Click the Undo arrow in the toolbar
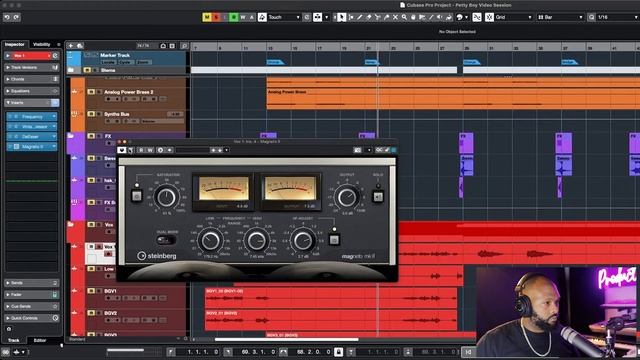Image resolution: width=640 pixels, height=360 pixels. coord(7,17)
